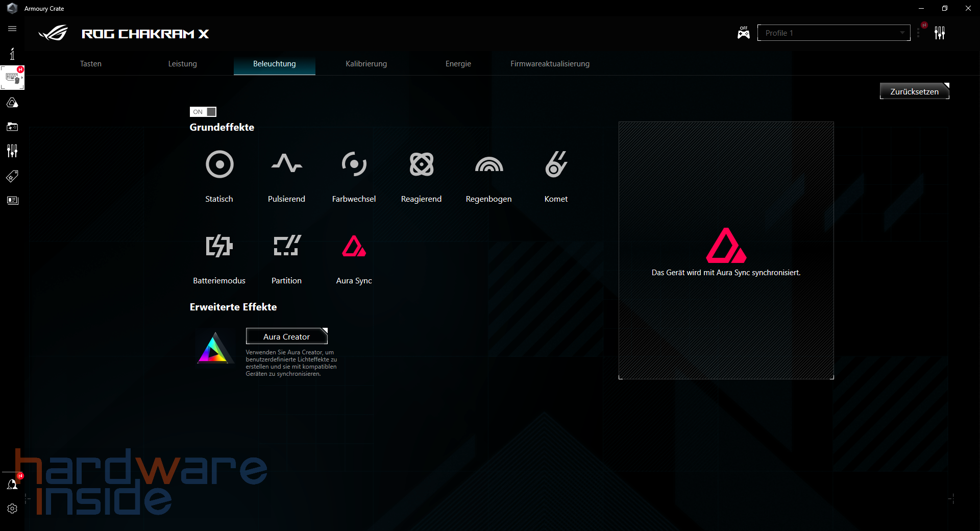
Task: Open the sidebar settings gear
Action: point(13,509)
